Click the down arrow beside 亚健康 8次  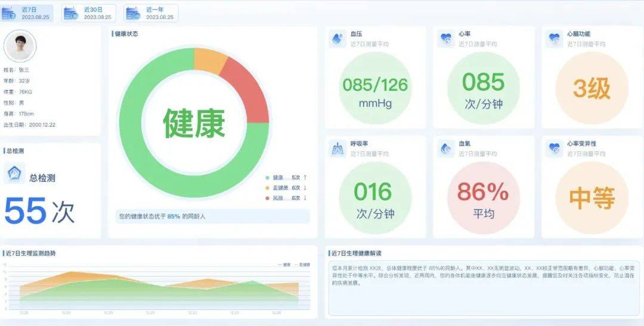305,188
